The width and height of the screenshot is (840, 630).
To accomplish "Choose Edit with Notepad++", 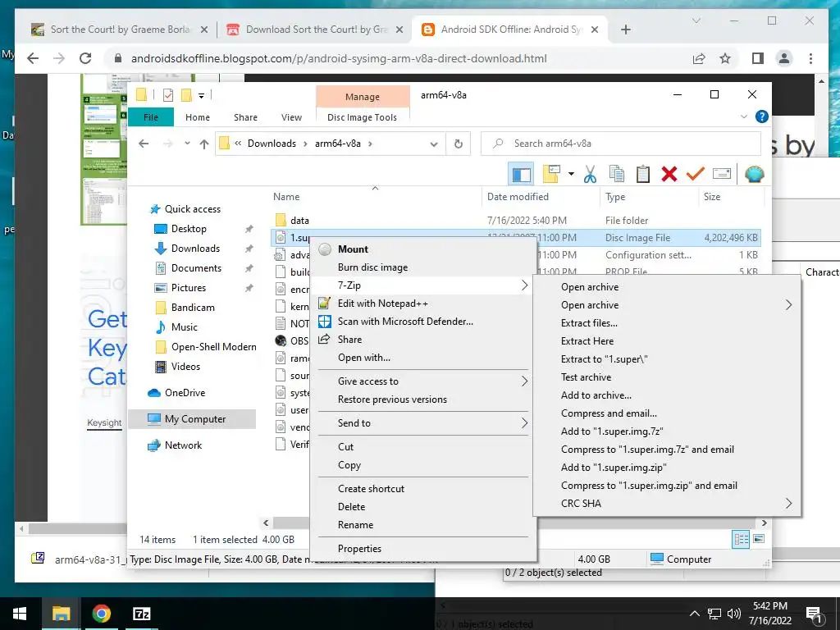I will 422,304.
